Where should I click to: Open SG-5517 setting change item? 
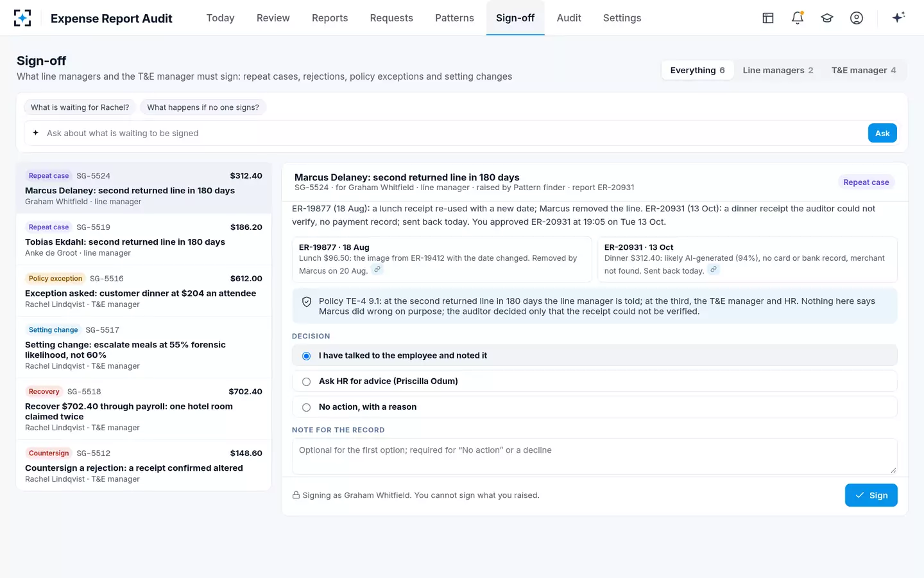(144, 347)
